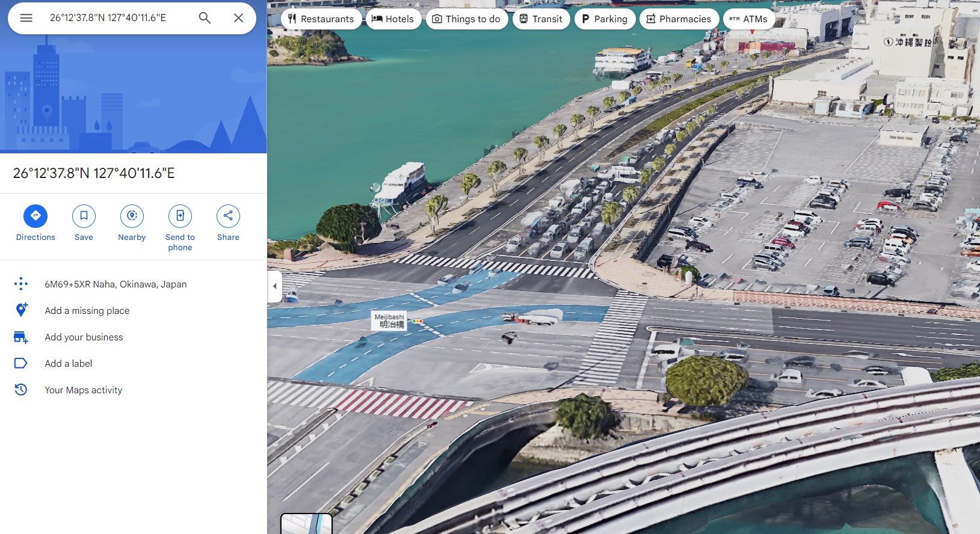This screenshot has height=534, width=980.
Task: Click the add missing place pin icon
Action: pyautogui.click(x=21, y=310)
